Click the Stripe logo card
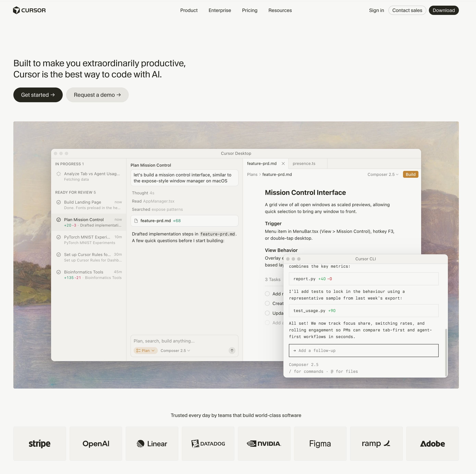This screenshot has width=476, height=474. click(40, 444)
